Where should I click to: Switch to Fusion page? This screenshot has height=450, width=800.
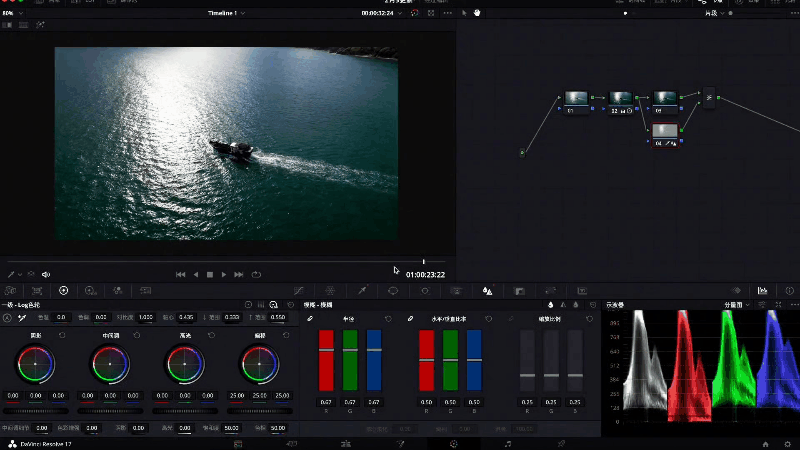click(x=400, y=444)
